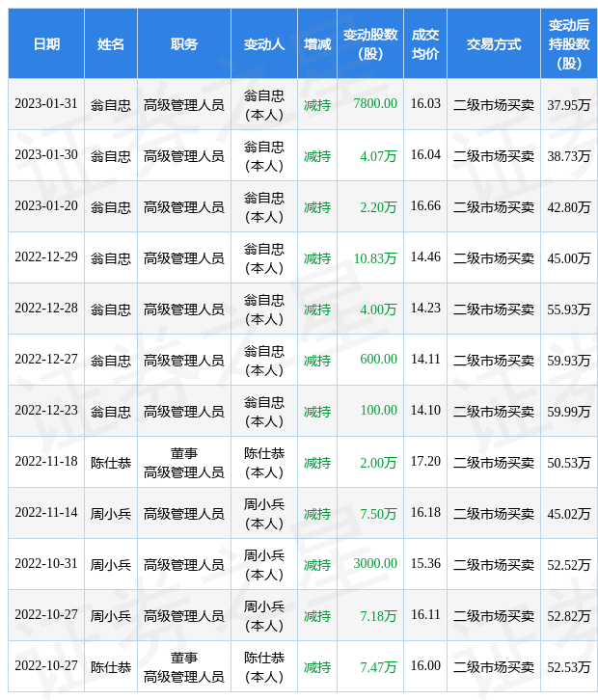Select the 成交均价 column header
Viewport: 598px width, 700px height.
[x=425, y=43]
